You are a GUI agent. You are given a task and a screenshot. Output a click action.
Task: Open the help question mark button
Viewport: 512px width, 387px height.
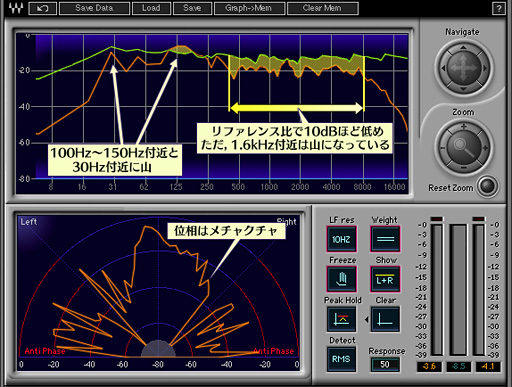pyautogui.click(x=499, y=9)
